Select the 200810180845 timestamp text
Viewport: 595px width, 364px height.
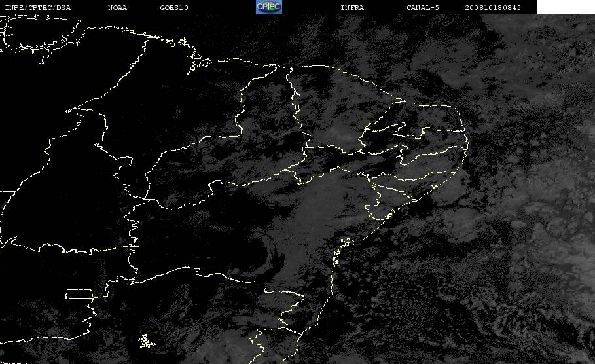492,7
